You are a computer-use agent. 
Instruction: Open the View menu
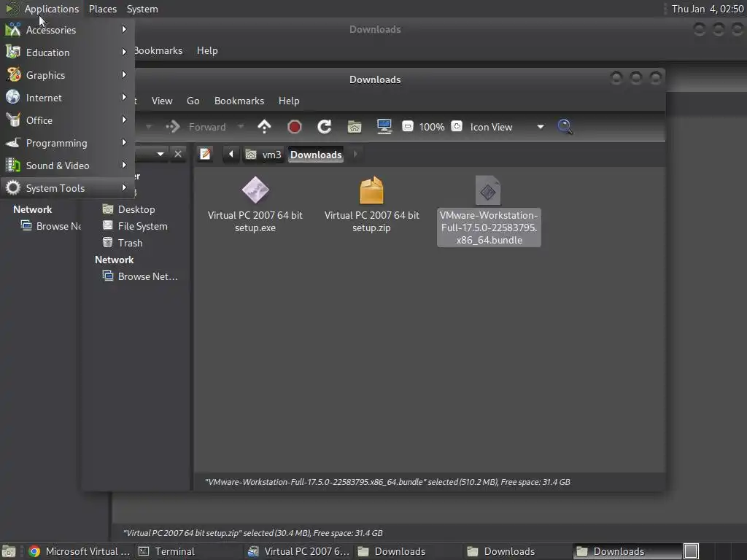[x=162, y=101]
